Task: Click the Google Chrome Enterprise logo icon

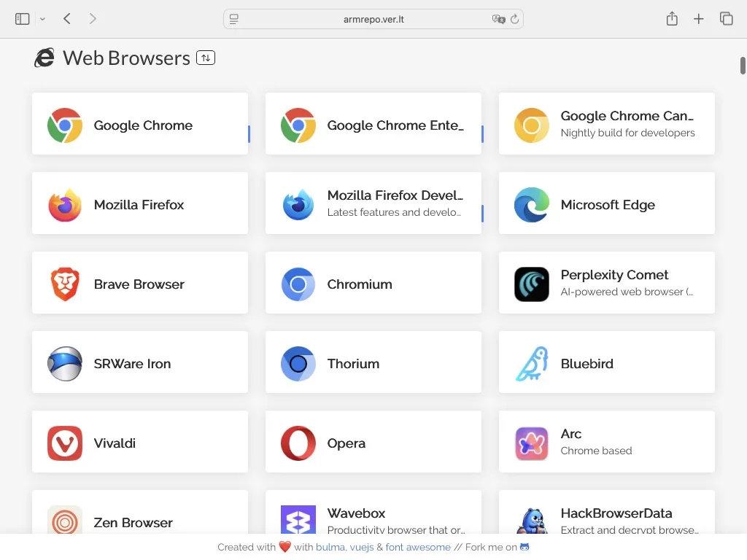Action: (x=298, y=125)
